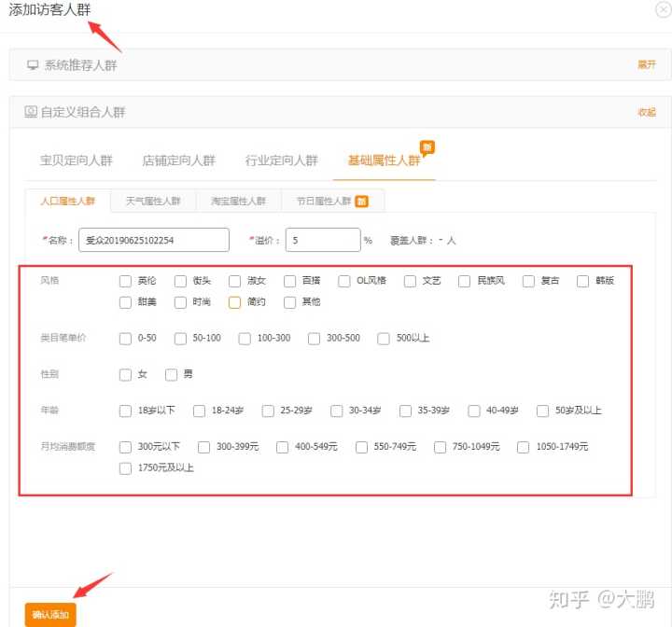Enable the 25-29岁 age checkbox
Screen dimensions: 672x627
269,411
